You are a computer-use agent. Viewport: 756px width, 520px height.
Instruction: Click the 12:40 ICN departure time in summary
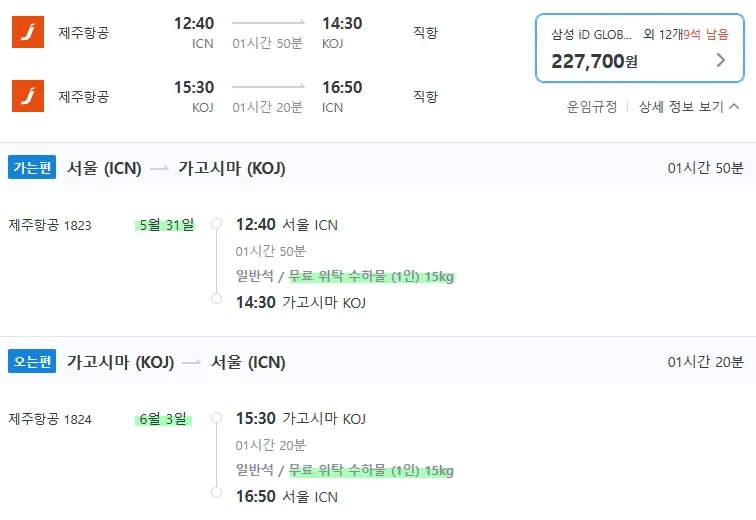[x=194, y=24]
